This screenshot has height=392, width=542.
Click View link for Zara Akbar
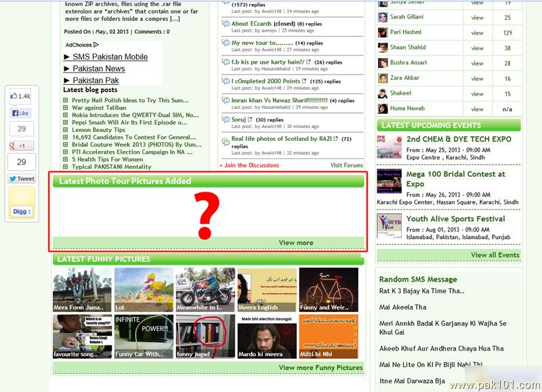[478, 79]
